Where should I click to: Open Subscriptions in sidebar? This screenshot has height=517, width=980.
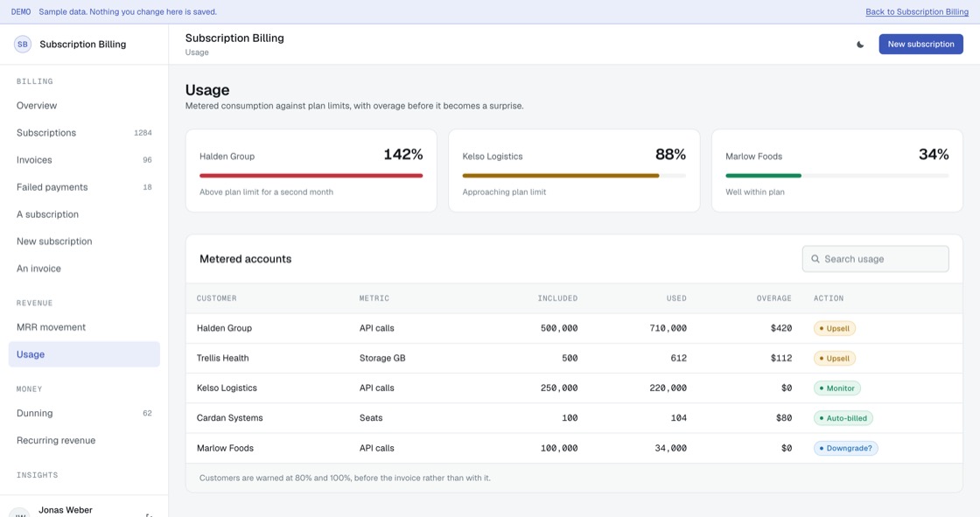84,133
